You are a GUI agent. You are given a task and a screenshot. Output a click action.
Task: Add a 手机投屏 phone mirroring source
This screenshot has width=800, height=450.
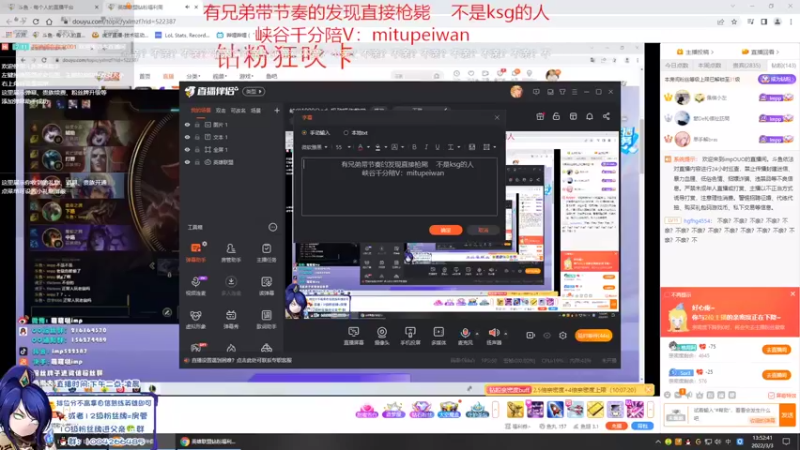[410, 336]
